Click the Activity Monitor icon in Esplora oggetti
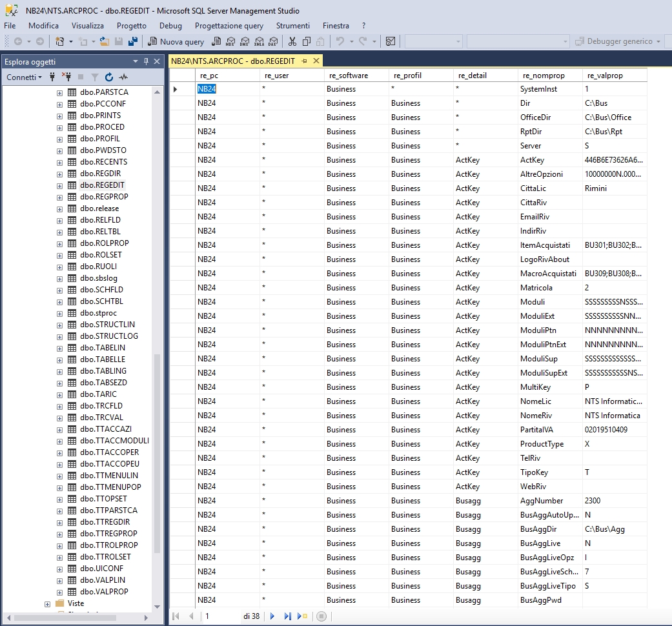The width and height of the screenshot is (672, 626). point(123,77)
